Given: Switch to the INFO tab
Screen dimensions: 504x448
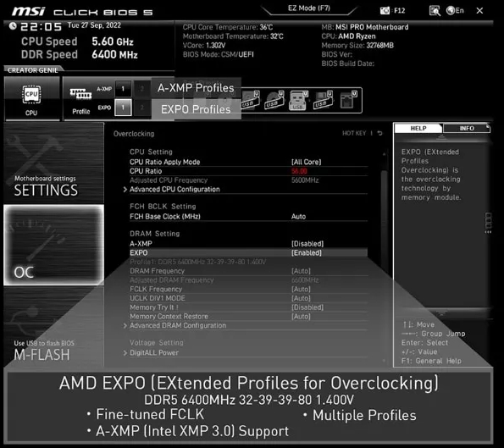Looking at the screenshot, I should click(467, 128).
